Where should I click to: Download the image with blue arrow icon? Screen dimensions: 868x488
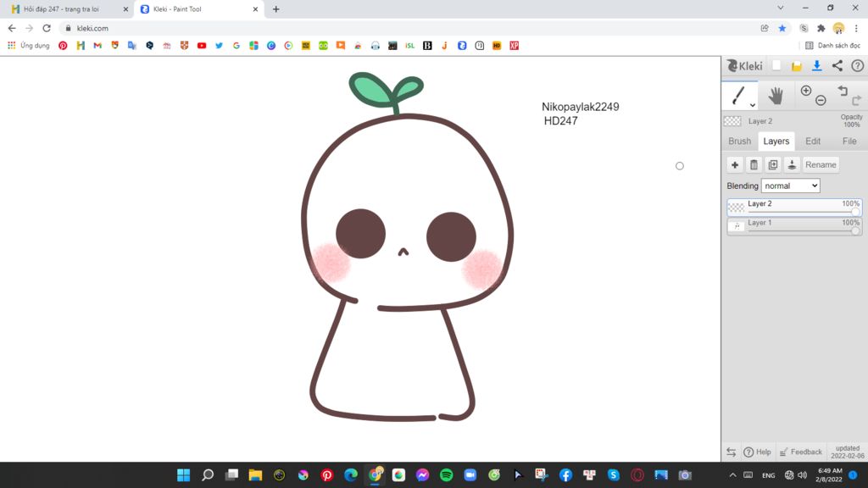[x=816, y=66]
